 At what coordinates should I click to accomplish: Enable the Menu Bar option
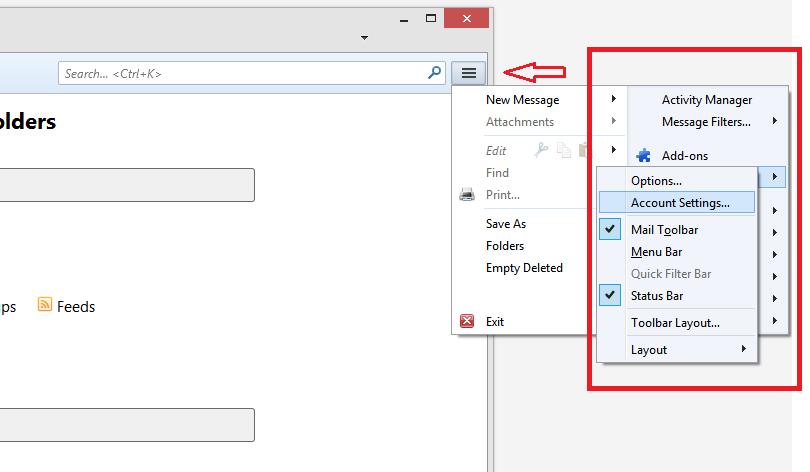(657, 252)
